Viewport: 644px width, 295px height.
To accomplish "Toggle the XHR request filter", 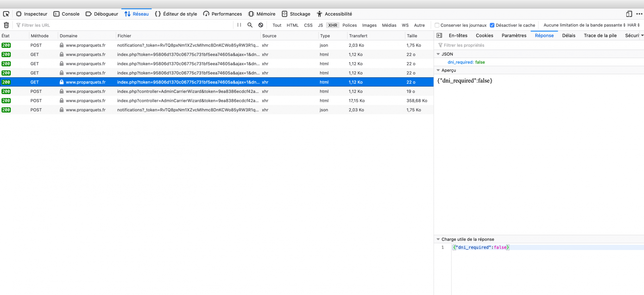I will point(333,25).
